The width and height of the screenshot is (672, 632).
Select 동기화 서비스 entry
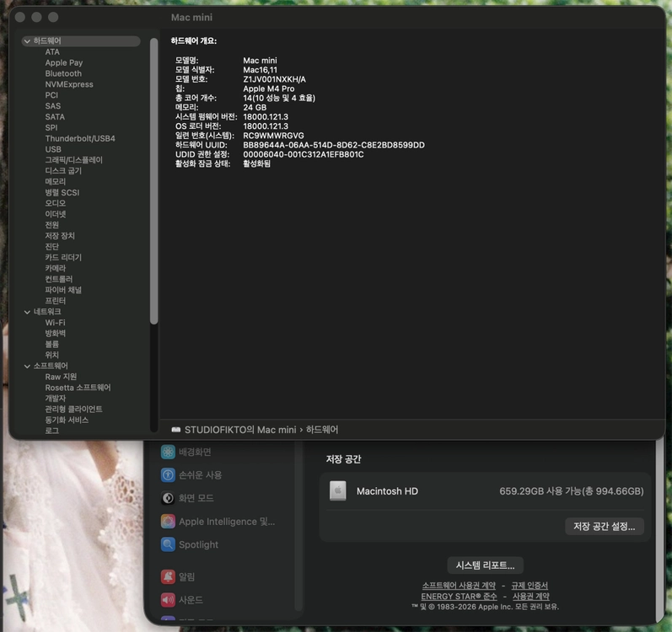tap(67, 420)
